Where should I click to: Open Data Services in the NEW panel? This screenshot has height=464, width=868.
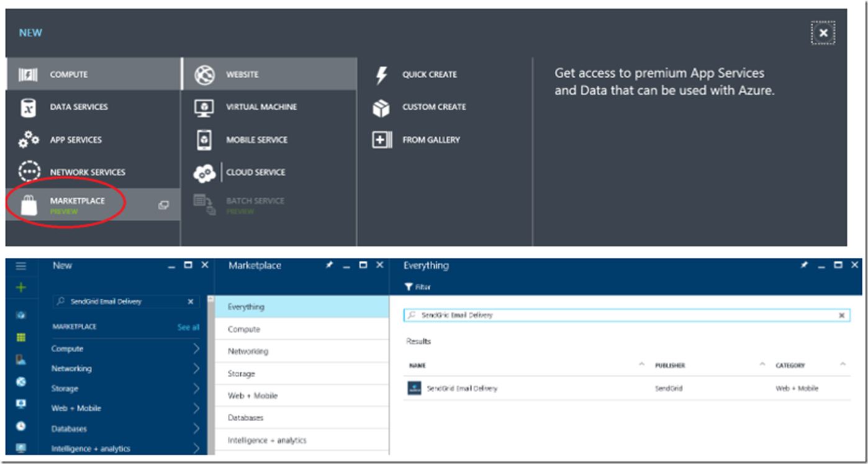click(93, 107)
